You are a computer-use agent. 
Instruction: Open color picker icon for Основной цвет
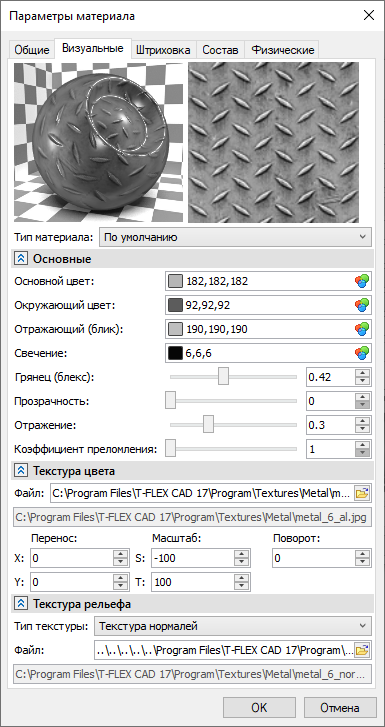pyautogui.click(x=361, y=281)
